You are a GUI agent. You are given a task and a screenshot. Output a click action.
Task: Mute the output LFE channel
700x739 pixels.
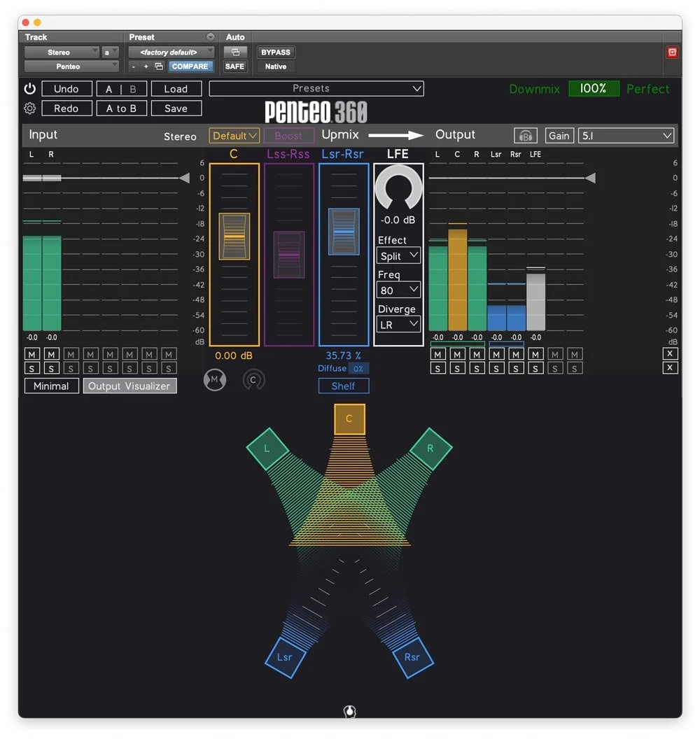click(535, 354)
